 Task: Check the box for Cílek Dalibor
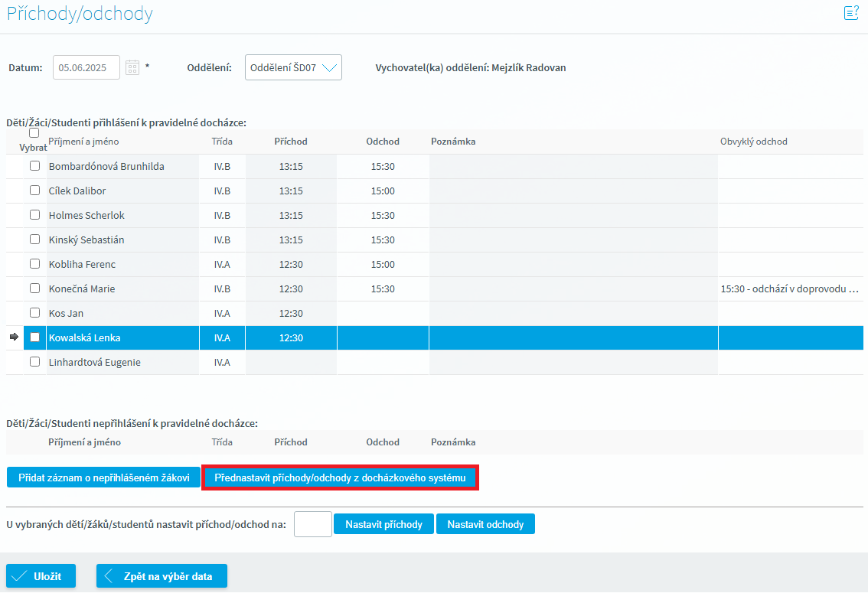click(35, 191)
